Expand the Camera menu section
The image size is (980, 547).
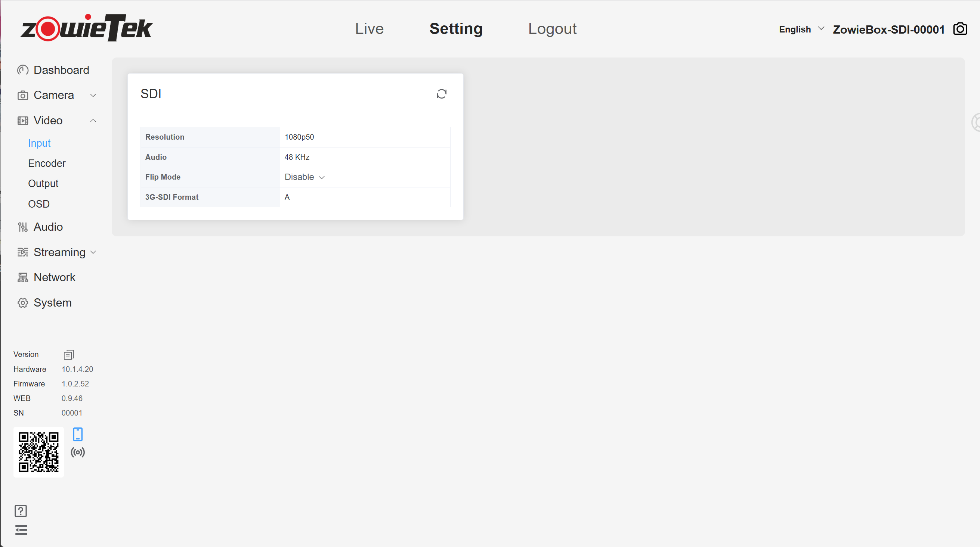click(56, 95)
